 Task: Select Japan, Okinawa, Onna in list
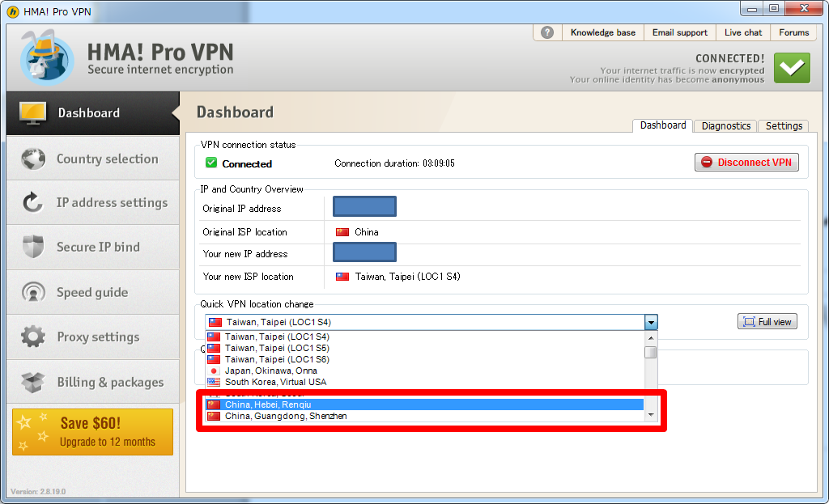pyautogui.click(x=424, y=371)
